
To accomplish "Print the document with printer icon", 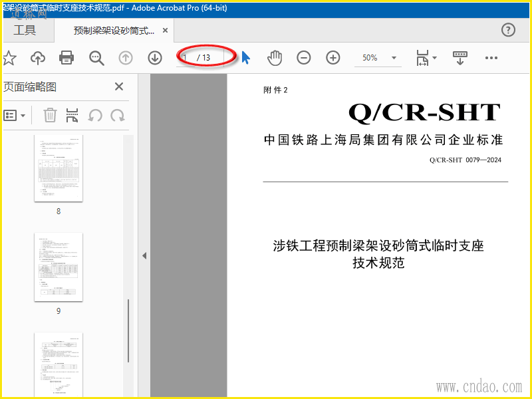I will coord(66,58).
